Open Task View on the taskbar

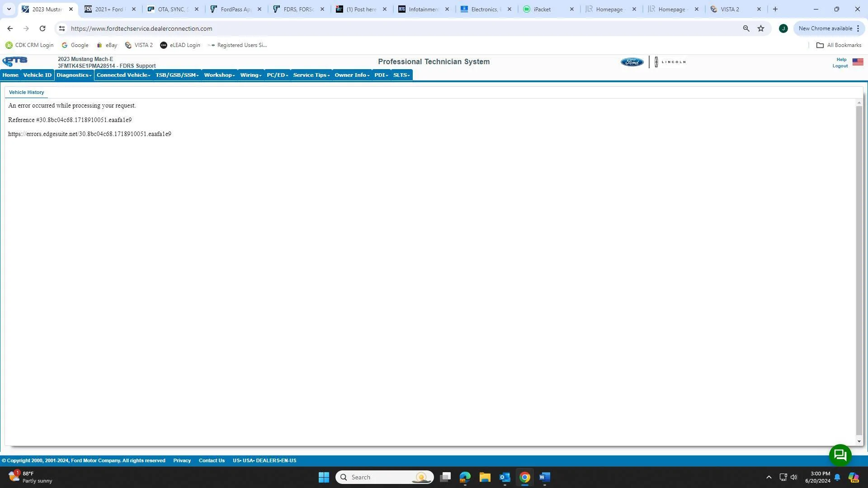pos(445,477)
